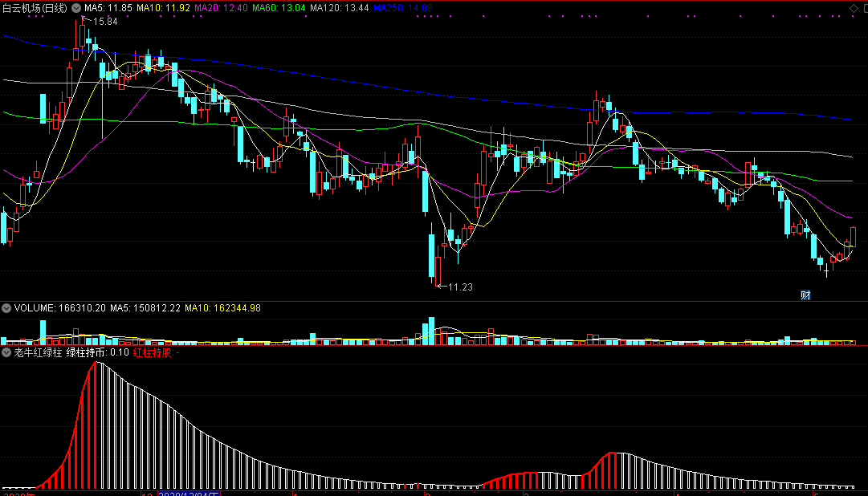
Task: Open the 老牛红绿柱 panel indicator dropdown
Action: tap(6, 352)
